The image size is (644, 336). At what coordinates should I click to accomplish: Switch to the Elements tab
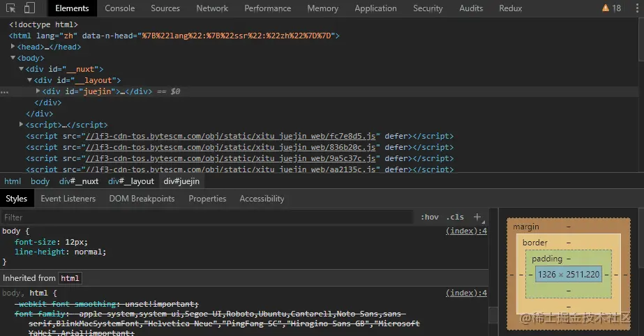point(72,8)
